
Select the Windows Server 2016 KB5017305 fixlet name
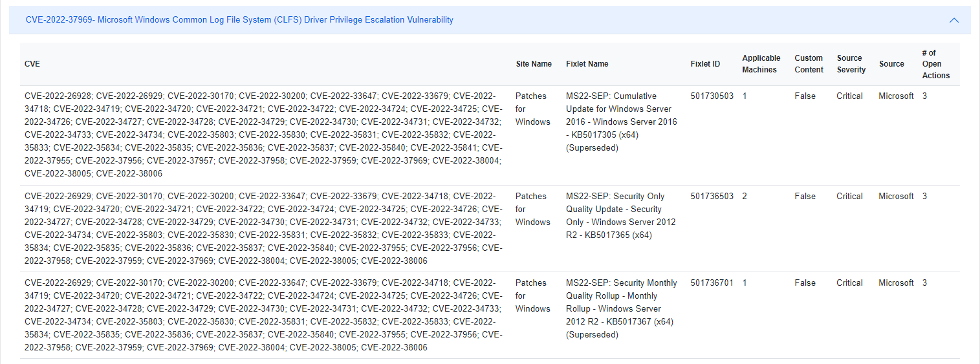tap(621, 122)
